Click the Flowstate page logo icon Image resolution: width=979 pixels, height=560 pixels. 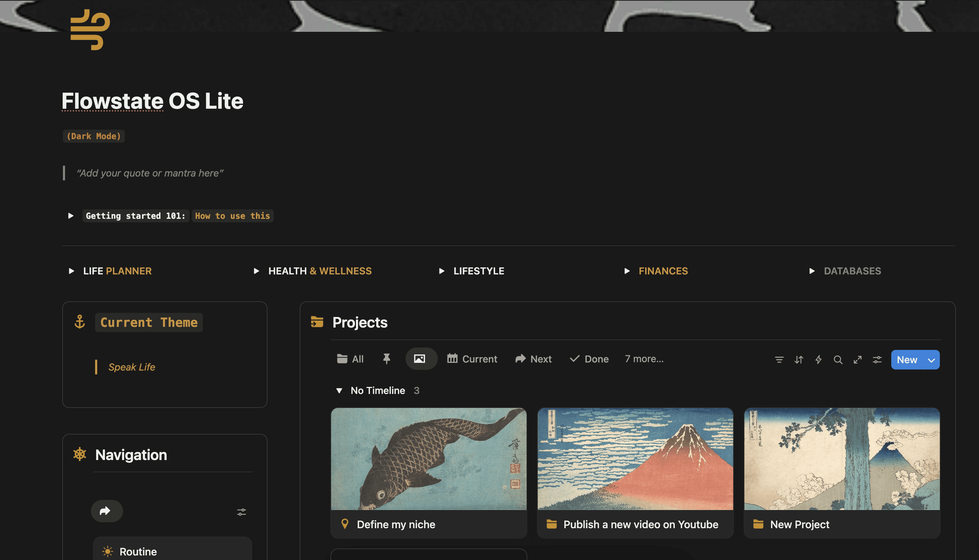point(91,30)
